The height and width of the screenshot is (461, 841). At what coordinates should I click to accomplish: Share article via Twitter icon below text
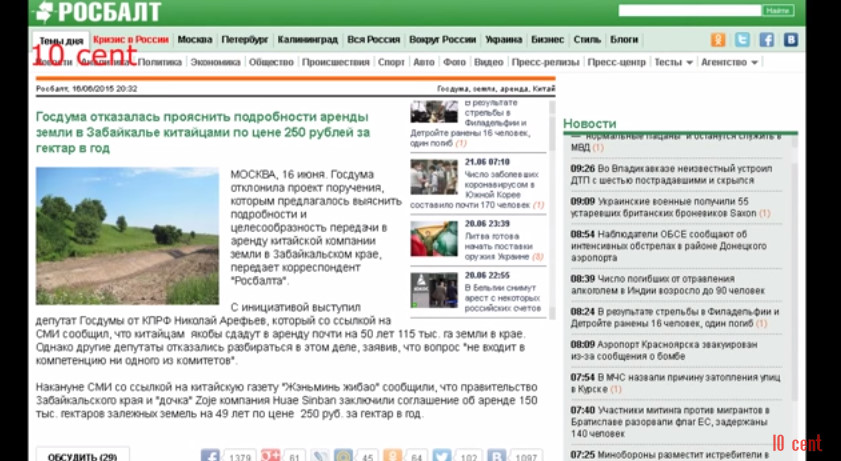[x=442, y=456]
